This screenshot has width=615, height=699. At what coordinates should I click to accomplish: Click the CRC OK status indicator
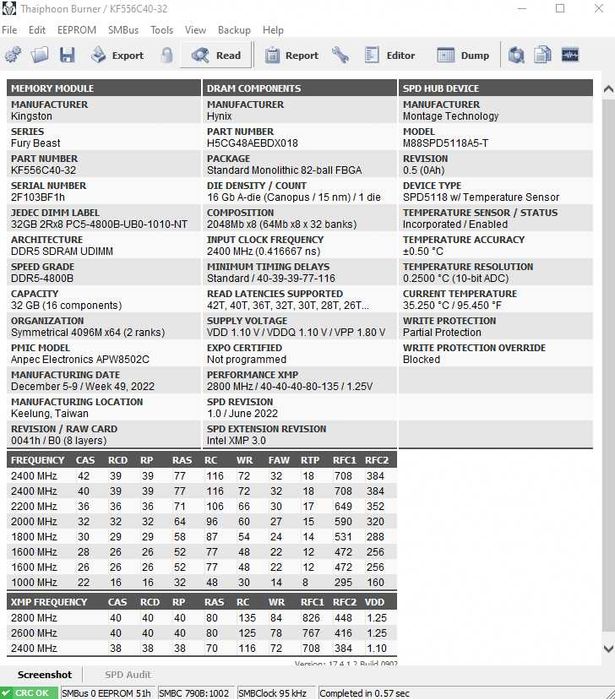(29, 693)
